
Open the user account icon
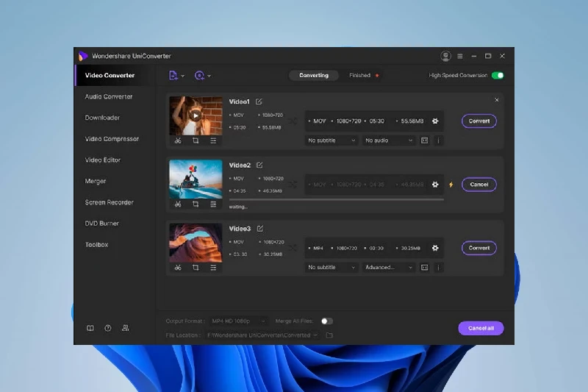pos(445,56)
